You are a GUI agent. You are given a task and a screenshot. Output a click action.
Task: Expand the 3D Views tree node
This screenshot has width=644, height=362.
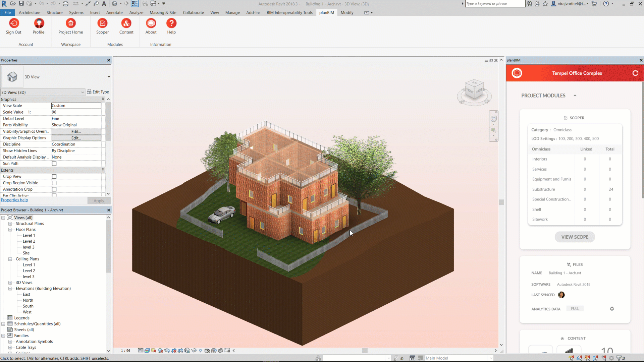[x=10, y=283]
